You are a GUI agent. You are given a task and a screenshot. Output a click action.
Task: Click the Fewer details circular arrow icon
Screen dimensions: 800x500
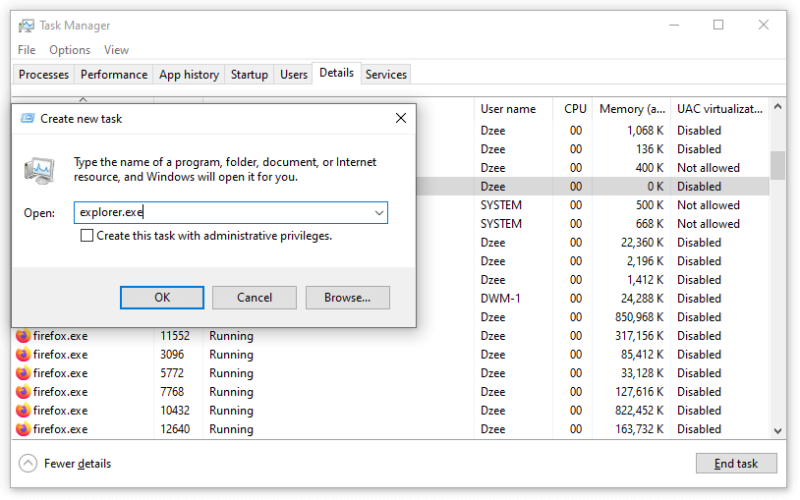coord(28,464)
